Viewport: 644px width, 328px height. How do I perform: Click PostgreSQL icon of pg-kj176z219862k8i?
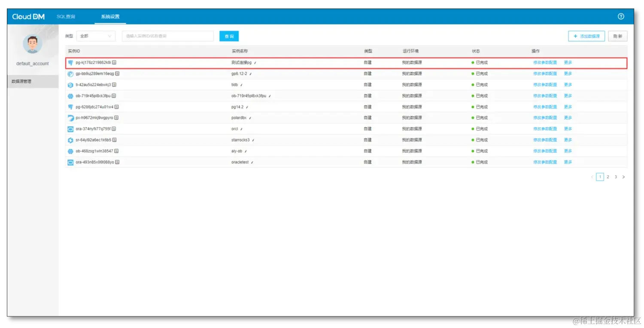pos(70,63)
